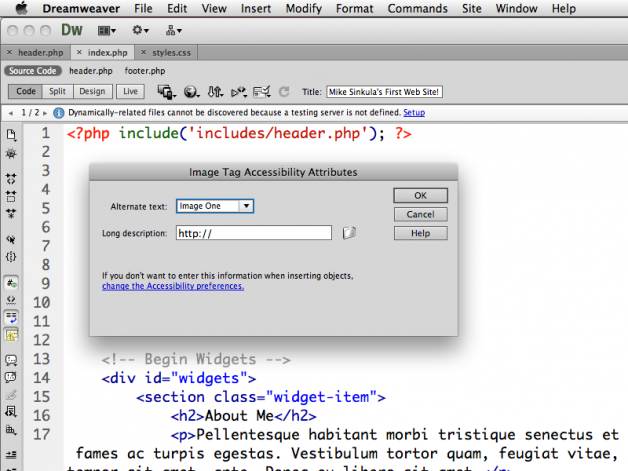Open the Layout dropdown icon next to Dw
Screen dimensions: 628x471
point(107,30)
